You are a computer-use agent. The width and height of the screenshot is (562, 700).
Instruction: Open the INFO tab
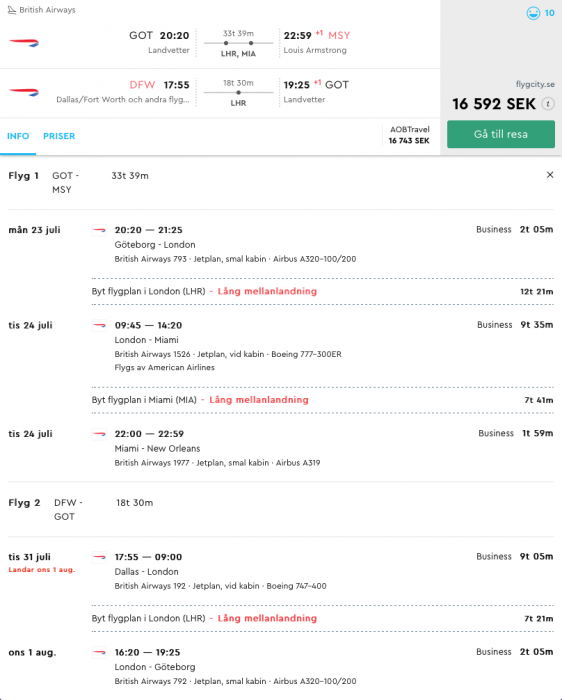click(18, 136)
